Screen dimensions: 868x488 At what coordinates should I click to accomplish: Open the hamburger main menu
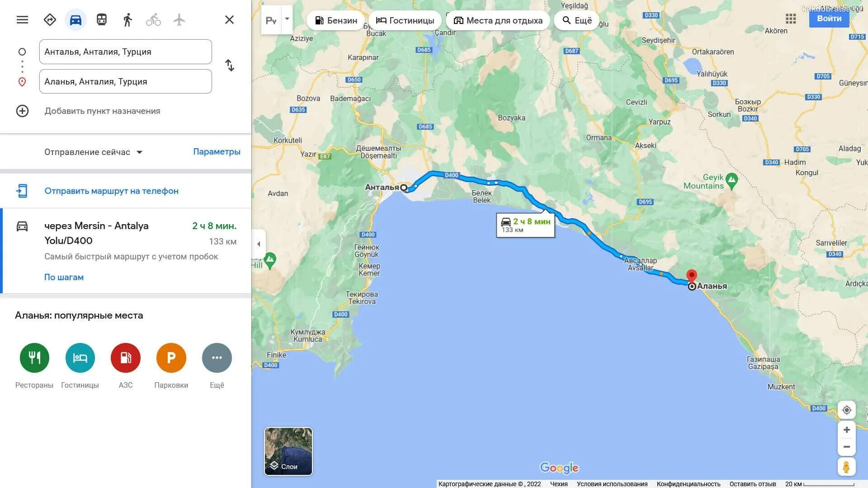[x=22, y=20]
